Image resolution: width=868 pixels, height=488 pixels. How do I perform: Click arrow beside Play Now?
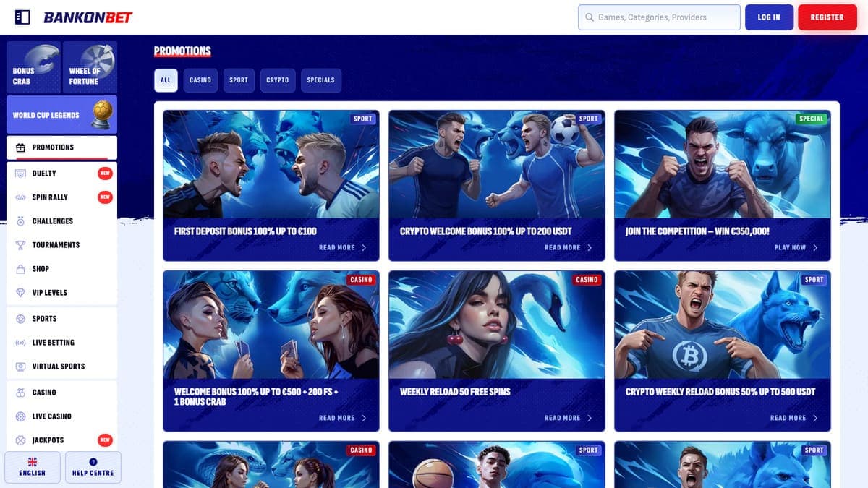[815, 247]
